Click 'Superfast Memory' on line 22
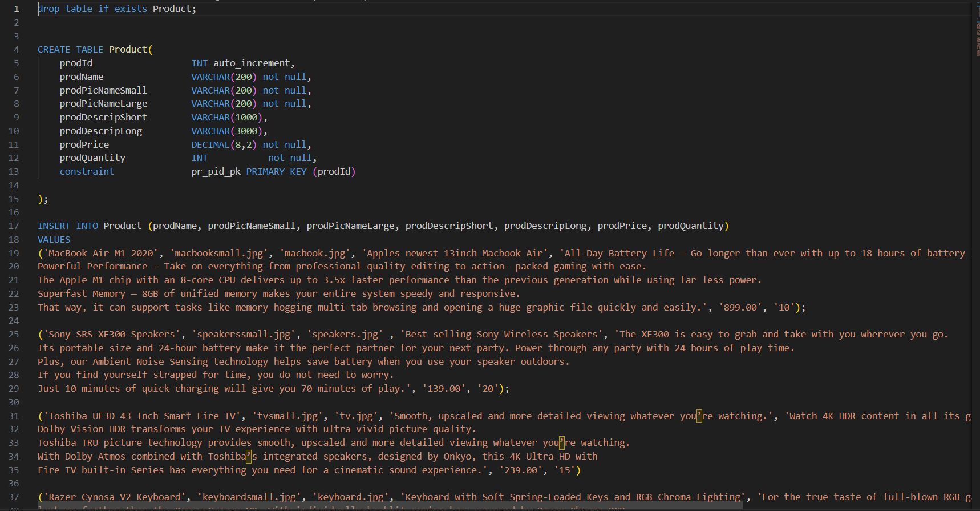 click(x=82, y=294)
